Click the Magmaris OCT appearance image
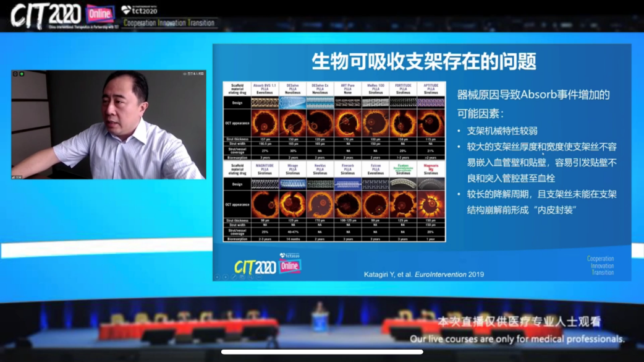644x362 pixels. [431, 205]
